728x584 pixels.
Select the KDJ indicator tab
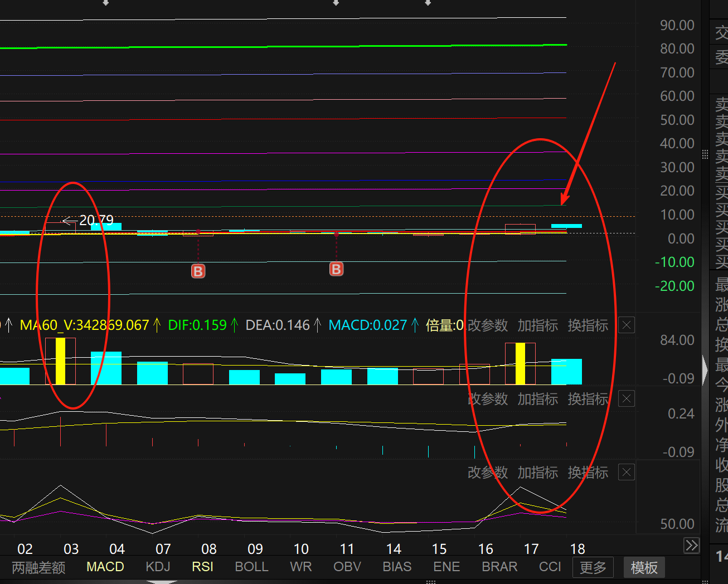click(x=158, y=567)
